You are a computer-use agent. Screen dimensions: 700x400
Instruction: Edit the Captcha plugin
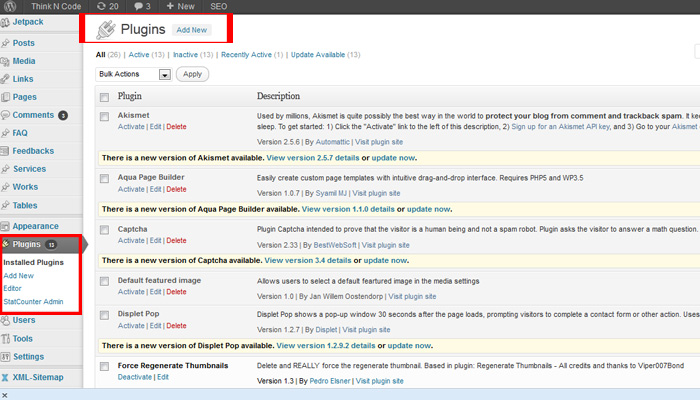pos(155,241)
